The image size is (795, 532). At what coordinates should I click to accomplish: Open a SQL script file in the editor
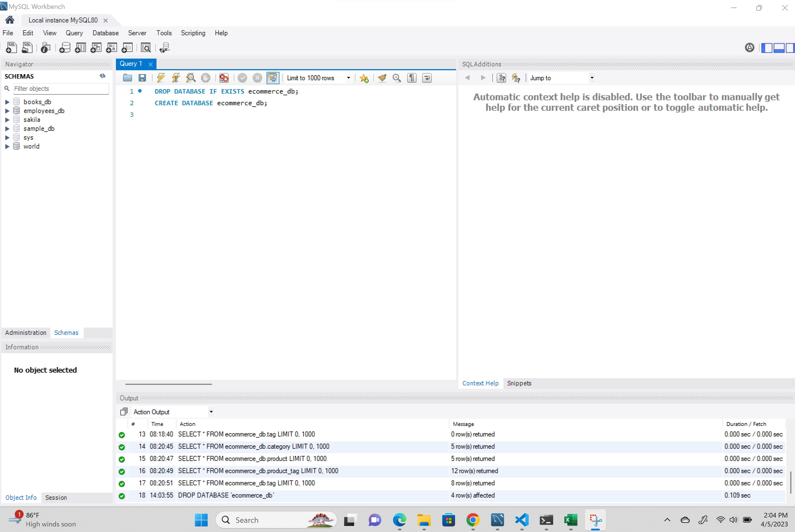pyautogui.click(x=127, y=78)
